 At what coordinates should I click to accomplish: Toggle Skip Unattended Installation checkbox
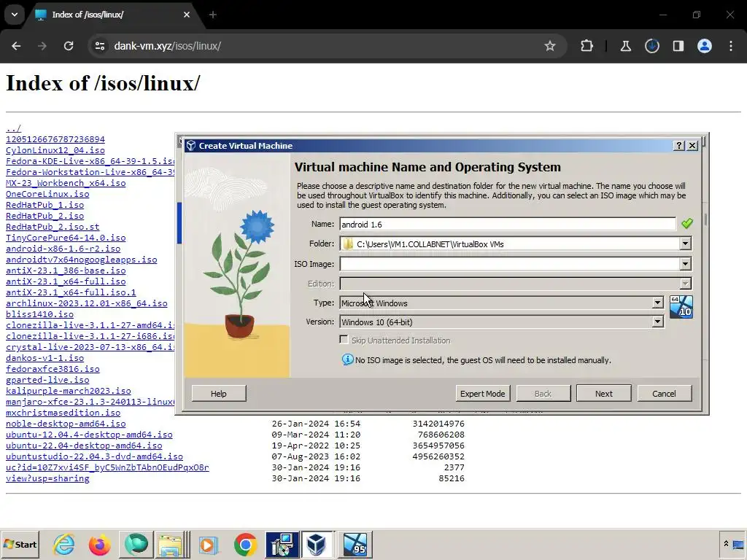(x=344, y=340)
